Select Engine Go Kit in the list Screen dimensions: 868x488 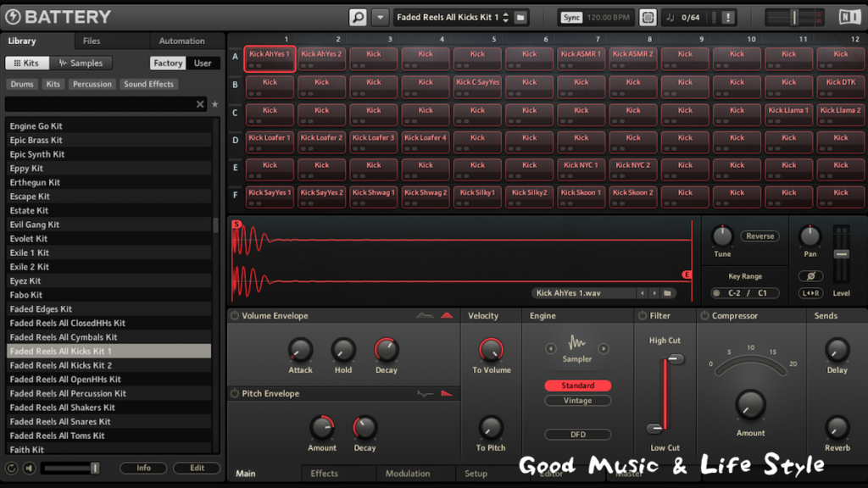(x=108, y=126)
